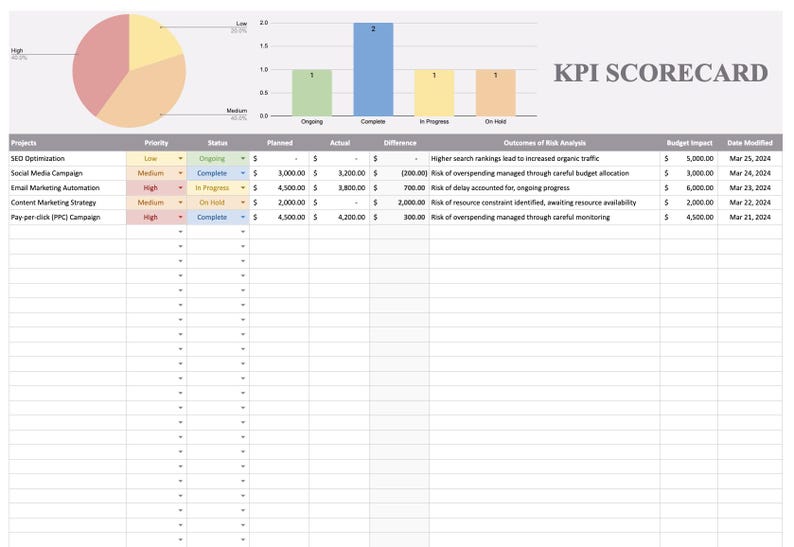Select the 5,000.00 budget impact cell
The width and height of the screenshot is (794, 547).
pyautogui.click(x=689, y=159)
